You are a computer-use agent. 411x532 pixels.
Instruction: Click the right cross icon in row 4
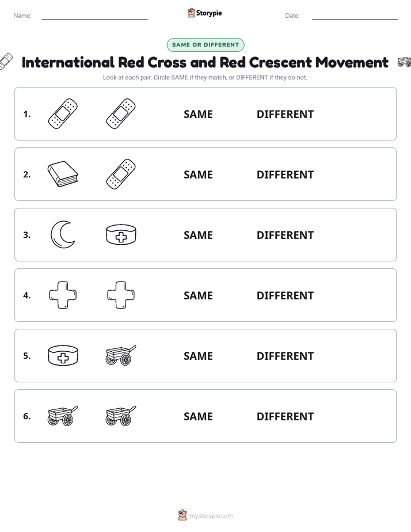point(121,295)
